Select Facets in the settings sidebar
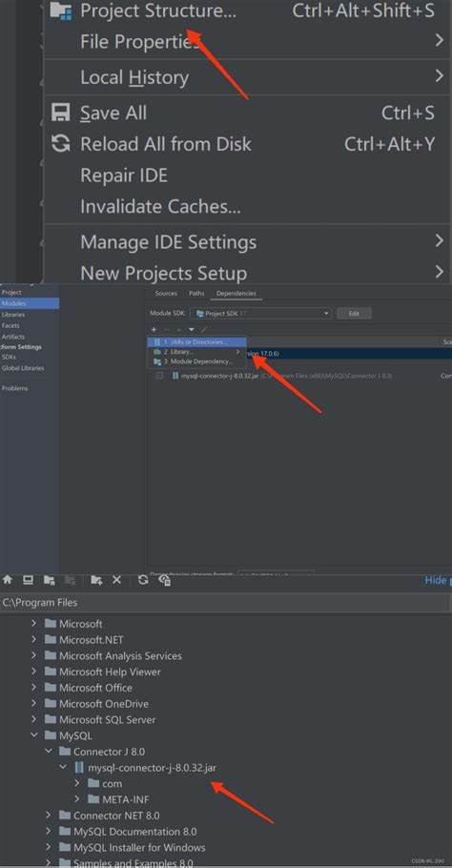This screenshot has height=868, width=452. tap(10, 325)
